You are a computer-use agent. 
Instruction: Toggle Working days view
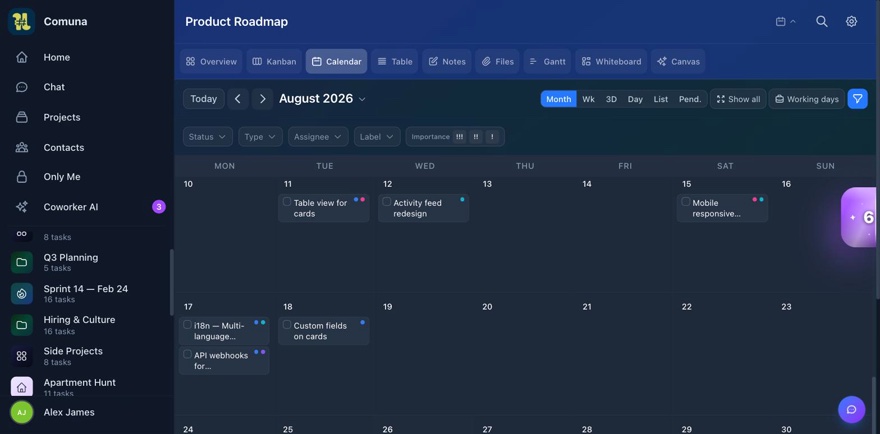(806, 99)
